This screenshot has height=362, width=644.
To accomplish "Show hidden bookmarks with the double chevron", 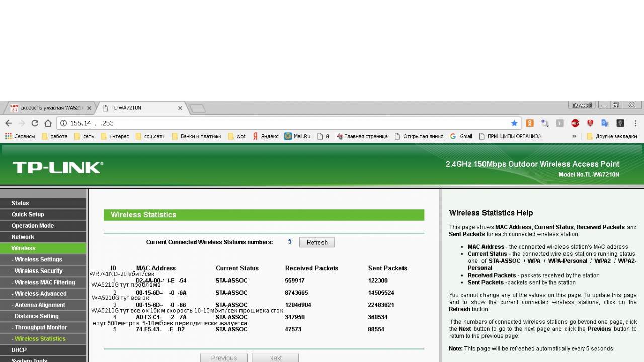I will pyautogui.click(x=574, y=136).
